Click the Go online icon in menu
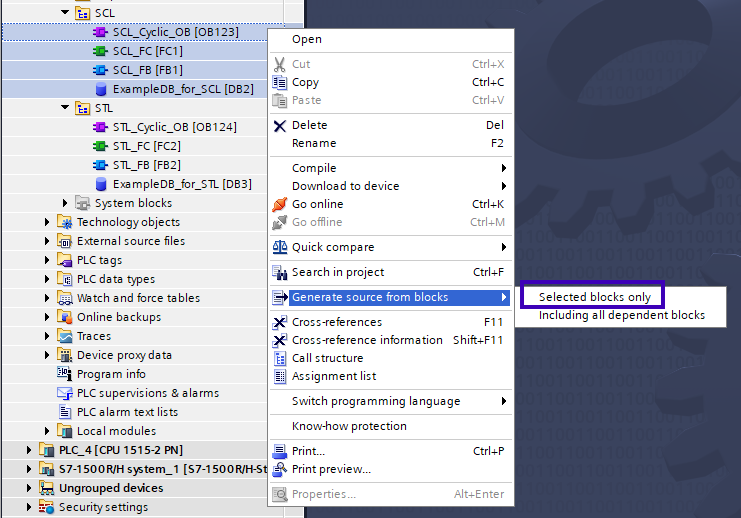The width and height of the screenshot is (741, 518). pos(280,204)
